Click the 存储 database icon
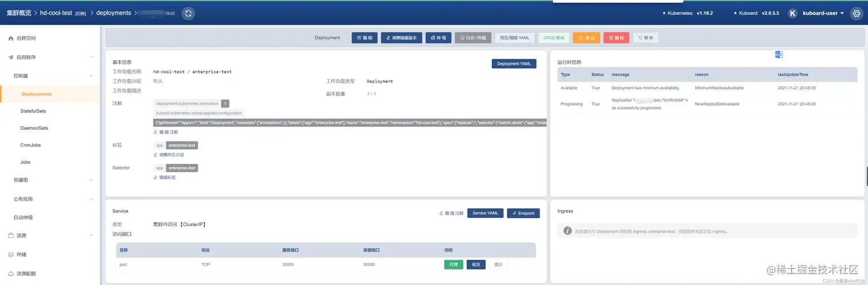Image resolution: width=868 pixels, height=285 pixels. tap(10, 255)
